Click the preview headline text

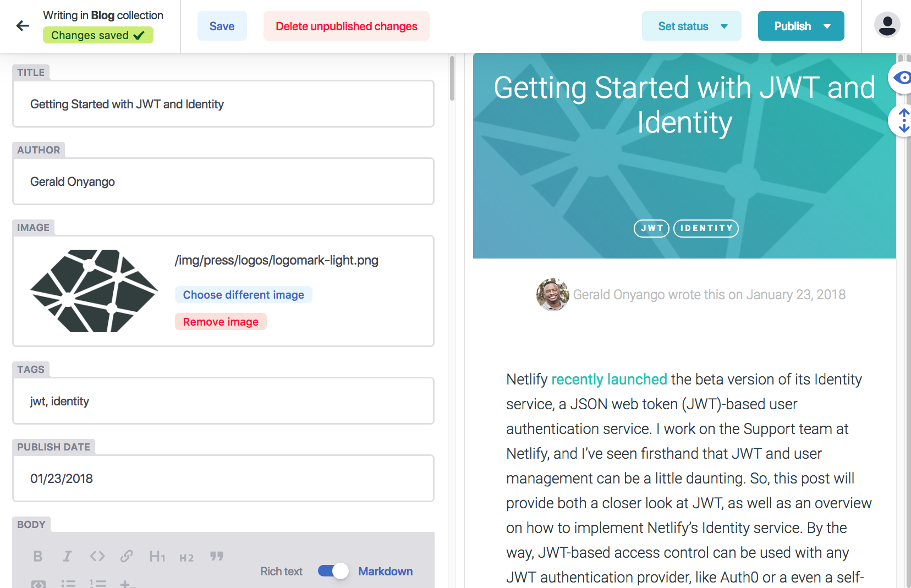tap(684, 105)
